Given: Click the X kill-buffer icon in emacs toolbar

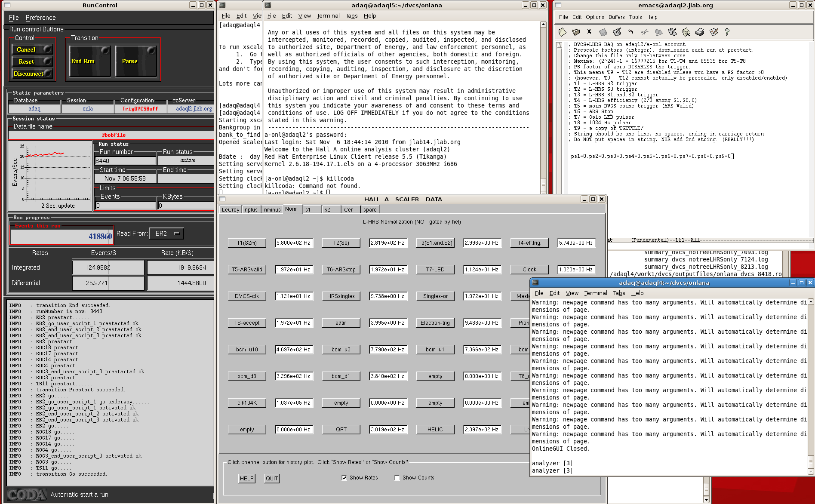Looking at the screenshot, I should pyautogui.click(x=589, y=32).
